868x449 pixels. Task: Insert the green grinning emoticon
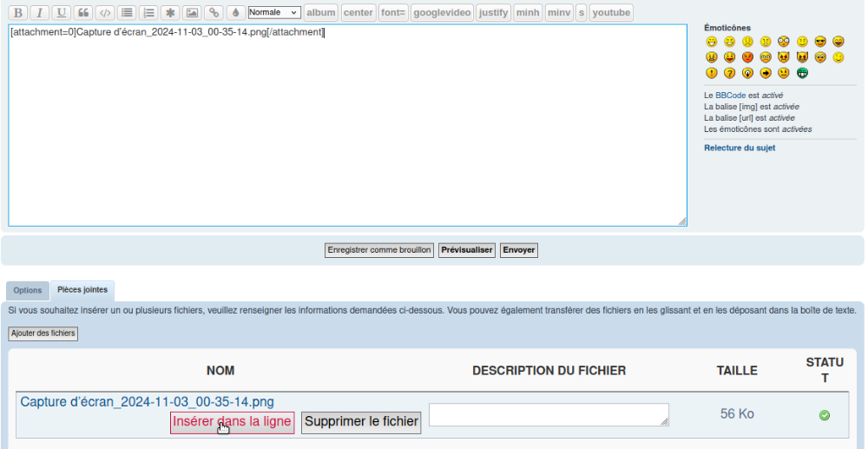pyautogui.click(x=802, y=73)
